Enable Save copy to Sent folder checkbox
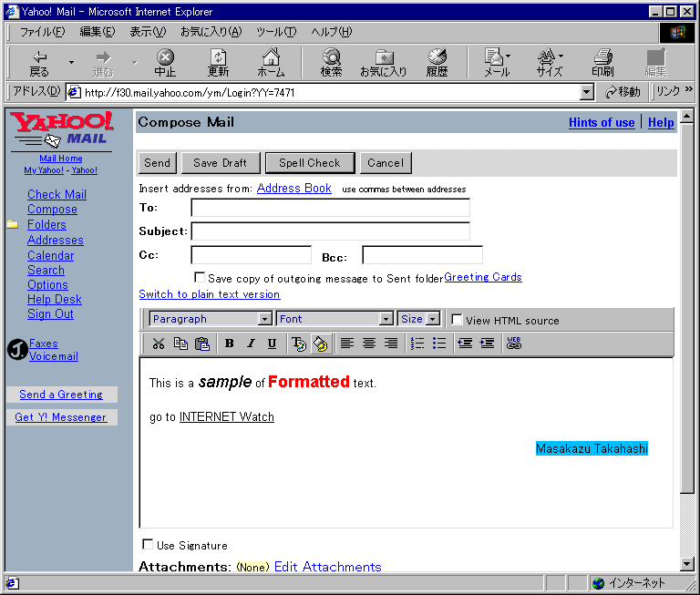 tap(200, 277)
